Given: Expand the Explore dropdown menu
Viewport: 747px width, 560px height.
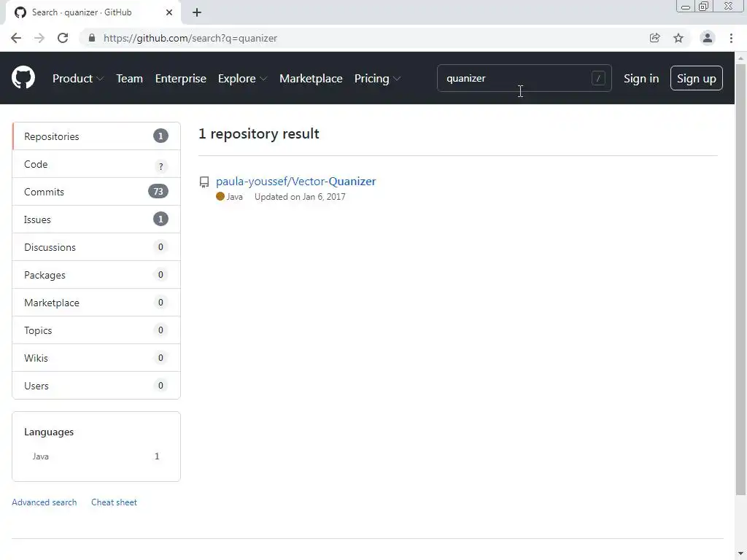Looking at the screenshot, I should click(242, 79).
